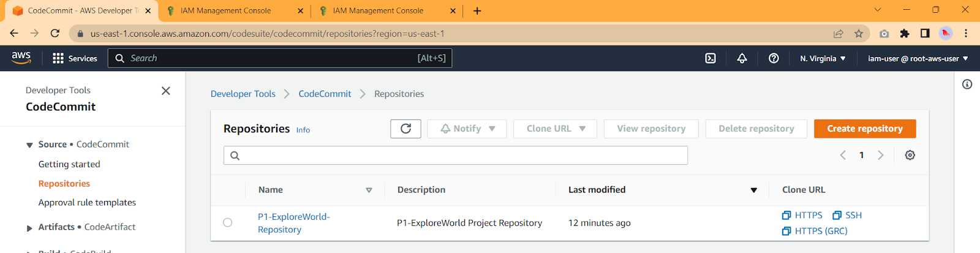Screen dimensions: 980x253
Task: Open the help question mark icon
Action: coord(774,58)
